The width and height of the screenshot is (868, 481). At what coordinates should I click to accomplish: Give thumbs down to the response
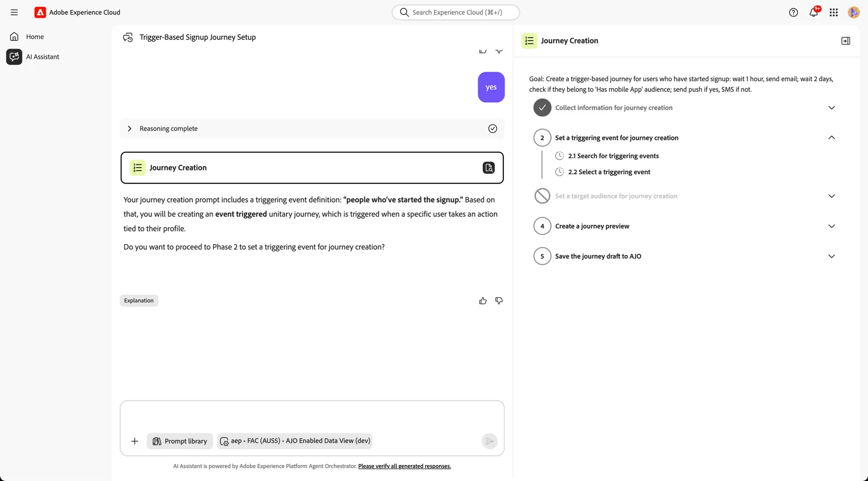[499, 301]
